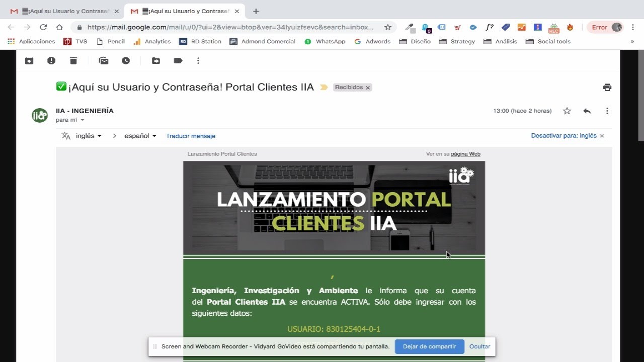Click the sender avatar of IIA - INGENIERÍA
The image size is (644, 362).
click(40, 115)
